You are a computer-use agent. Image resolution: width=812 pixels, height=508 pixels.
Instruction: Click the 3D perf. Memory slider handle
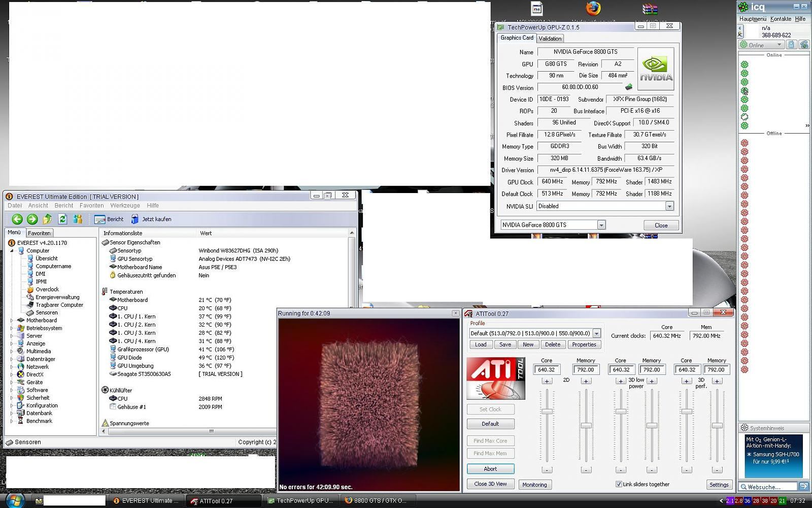(717, 426)
